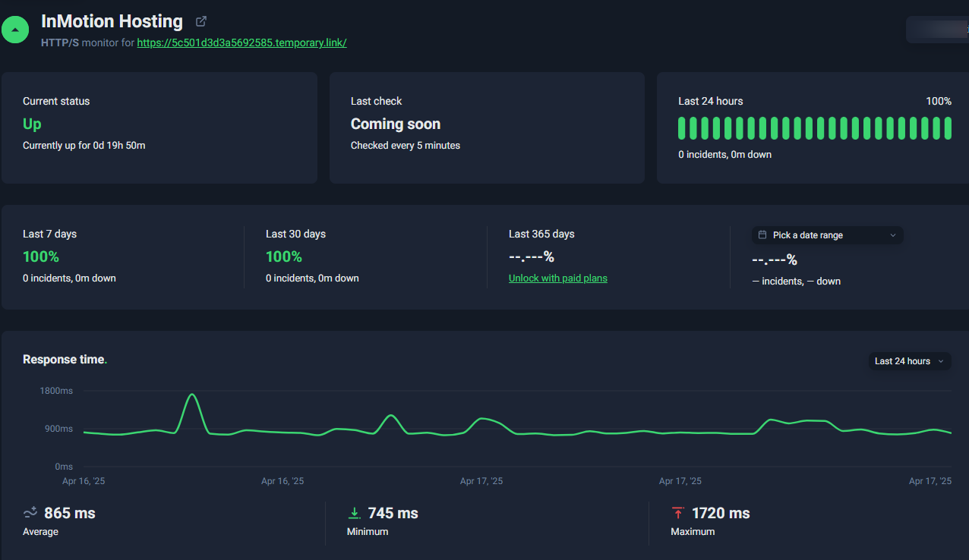
Task: Click the Last 7 days 100% uptime value
Action: pyautogui.click(x=41, y=256)
